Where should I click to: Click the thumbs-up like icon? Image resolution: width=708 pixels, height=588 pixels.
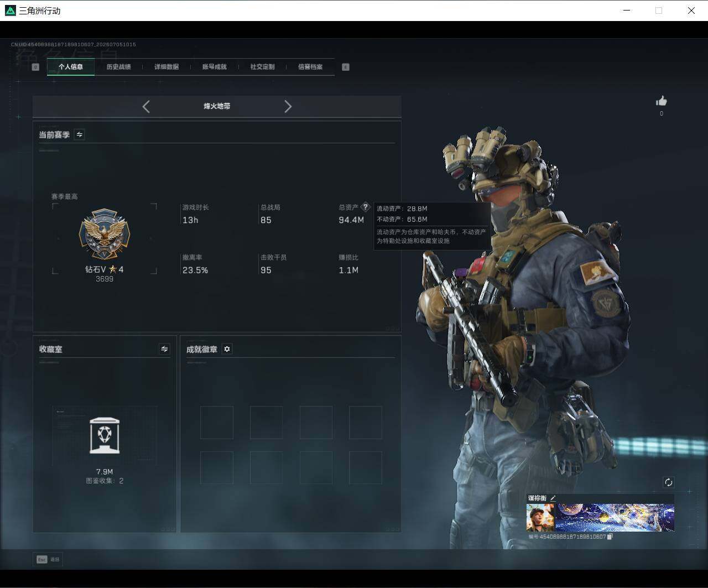coord(662,101)
